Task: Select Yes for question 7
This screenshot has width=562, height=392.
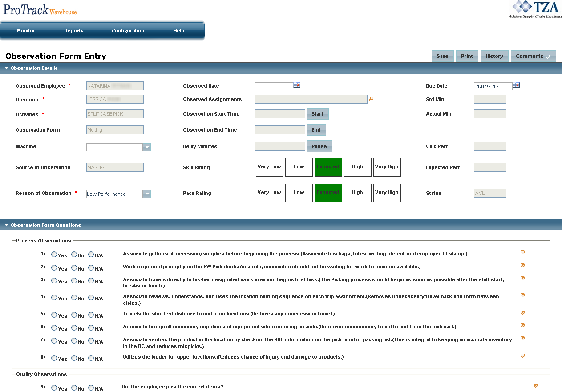Action: tap(54, 341)
